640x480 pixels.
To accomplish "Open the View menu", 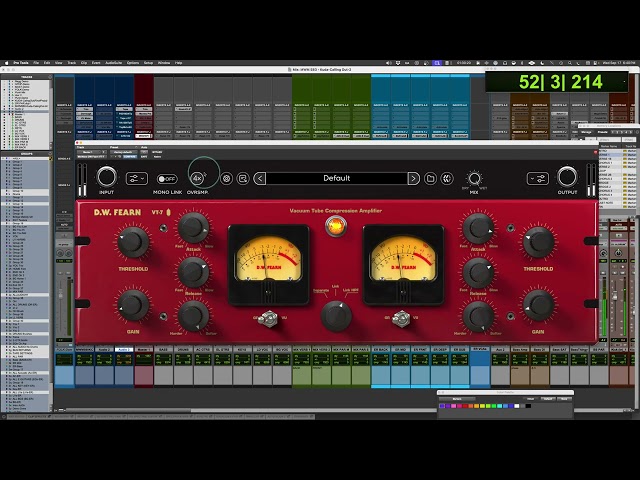I will point(59,63).
